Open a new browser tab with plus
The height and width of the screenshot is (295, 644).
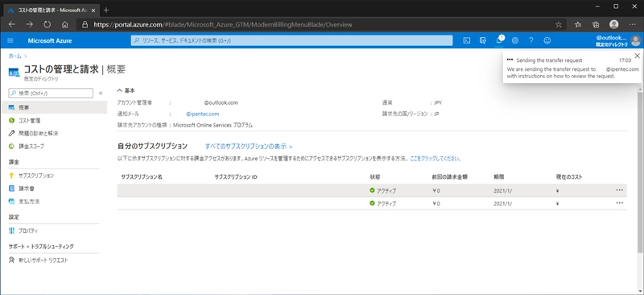point(106,10)
